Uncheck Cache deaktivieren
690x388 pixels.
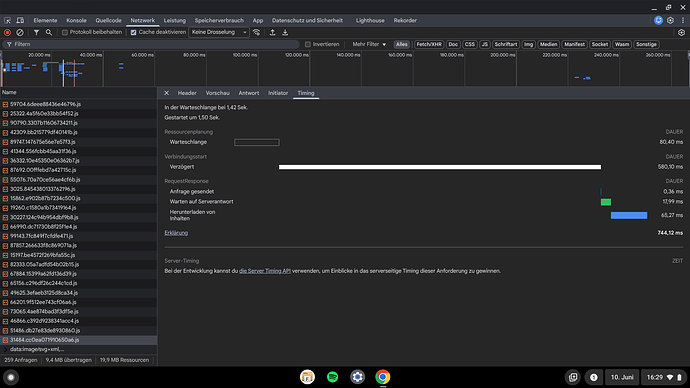pyautogui.click(x=133, y=33)
